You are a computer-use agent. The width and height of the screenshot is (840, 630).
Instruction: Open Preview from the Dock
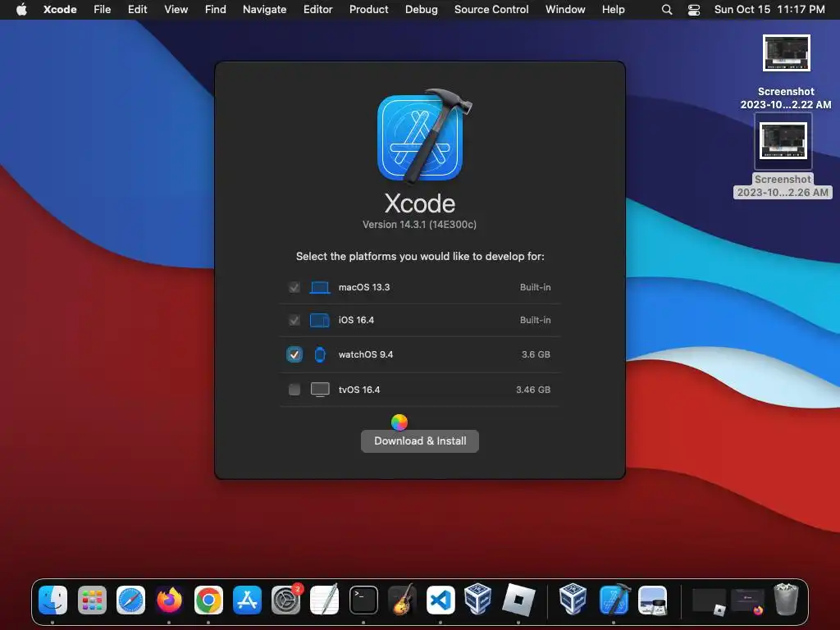(652, 600)
